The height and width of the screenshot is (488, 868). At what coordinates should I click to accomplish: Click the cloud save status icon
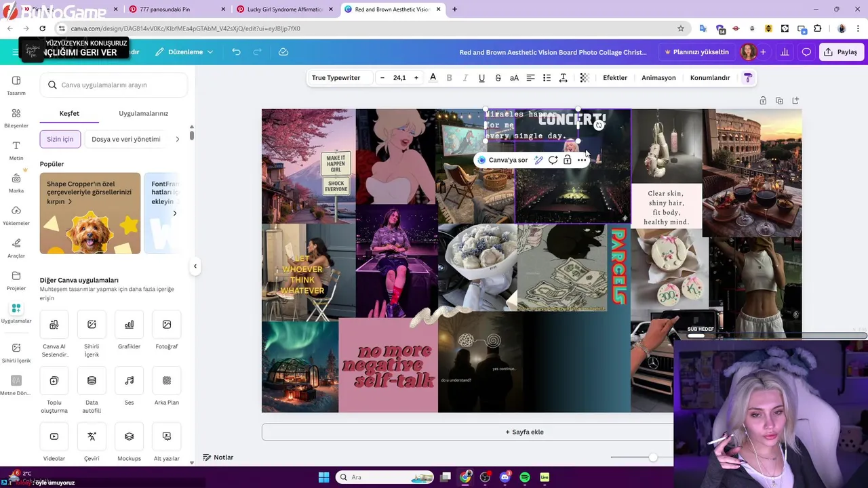tap(283, 52)
